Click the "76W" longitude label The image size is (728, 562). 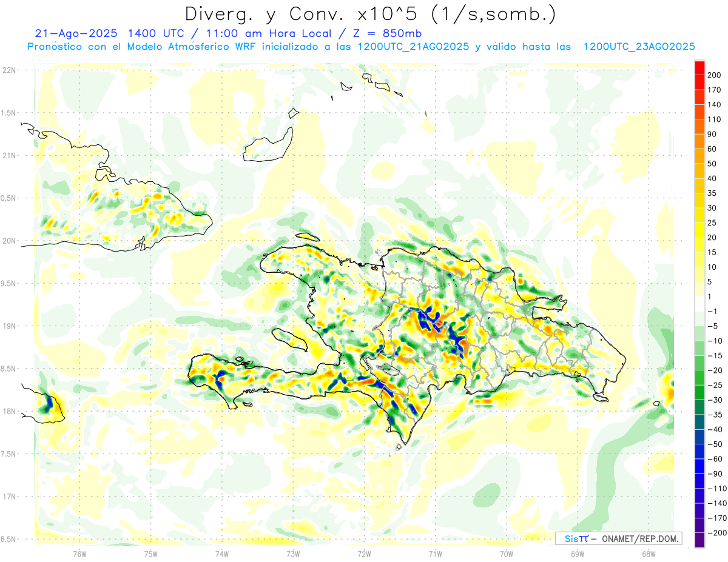(79, 554)
